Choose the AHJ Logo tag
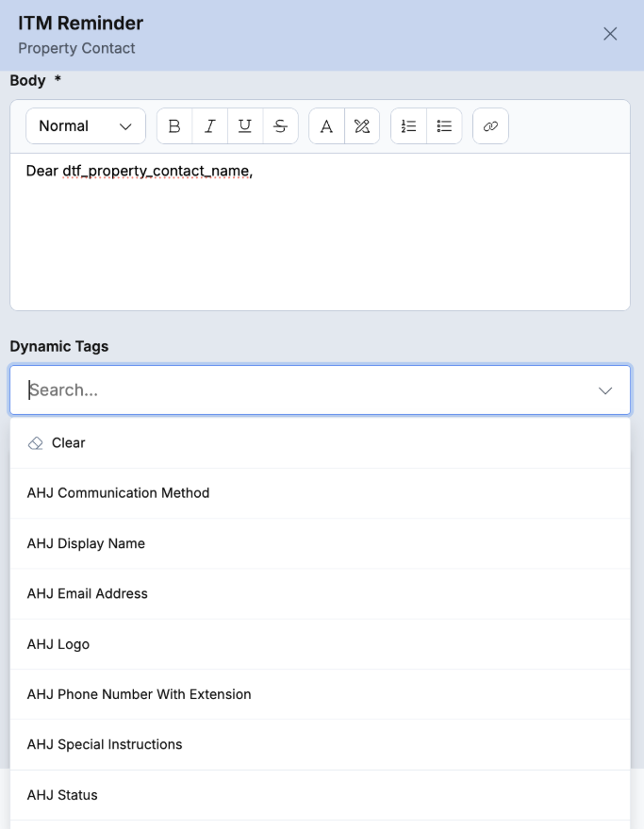Viewport: 644px width, 829px height. tap(321, 644)
